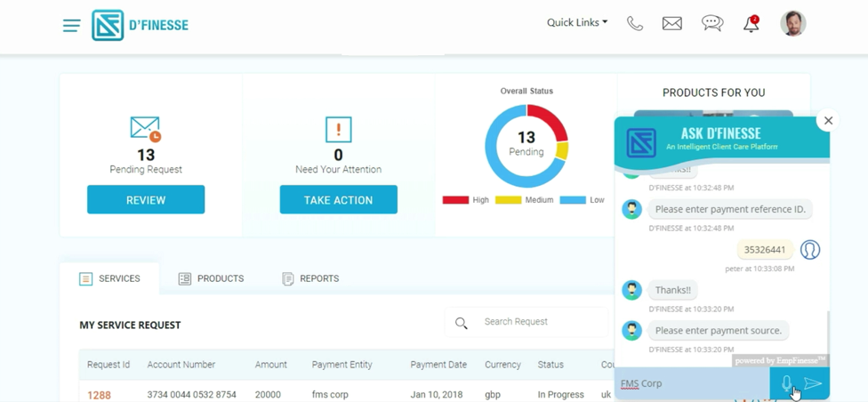Close the Ask D'Finesse chat widget
Image resolution: width=868 pixels, height=402 pixels.
828,120
